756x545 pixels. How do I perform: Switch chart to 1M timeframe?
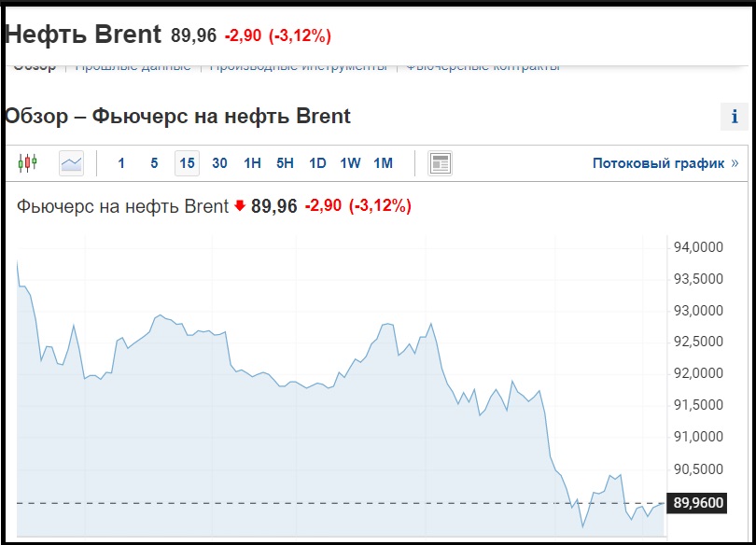384,163
